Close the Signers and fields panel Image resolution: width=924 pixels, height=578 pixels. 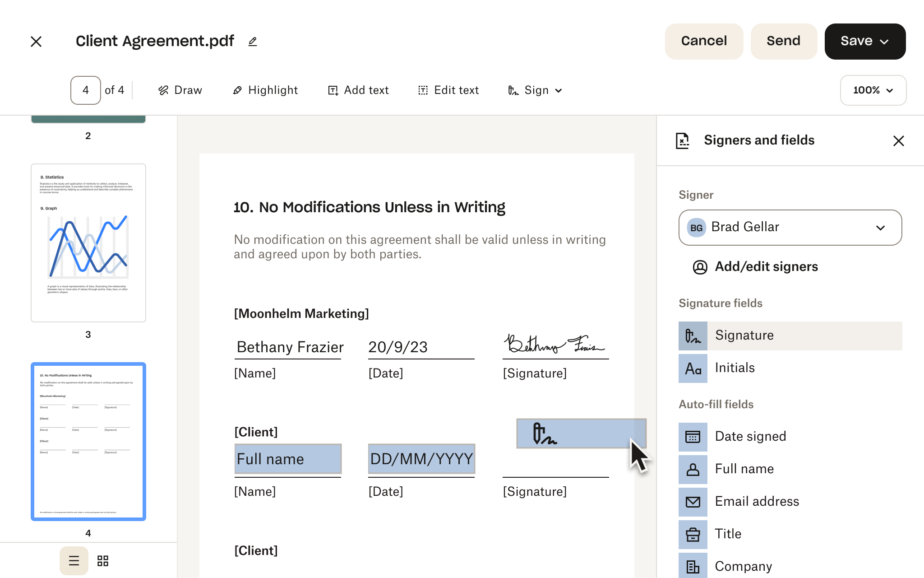[x=898, y=140]
